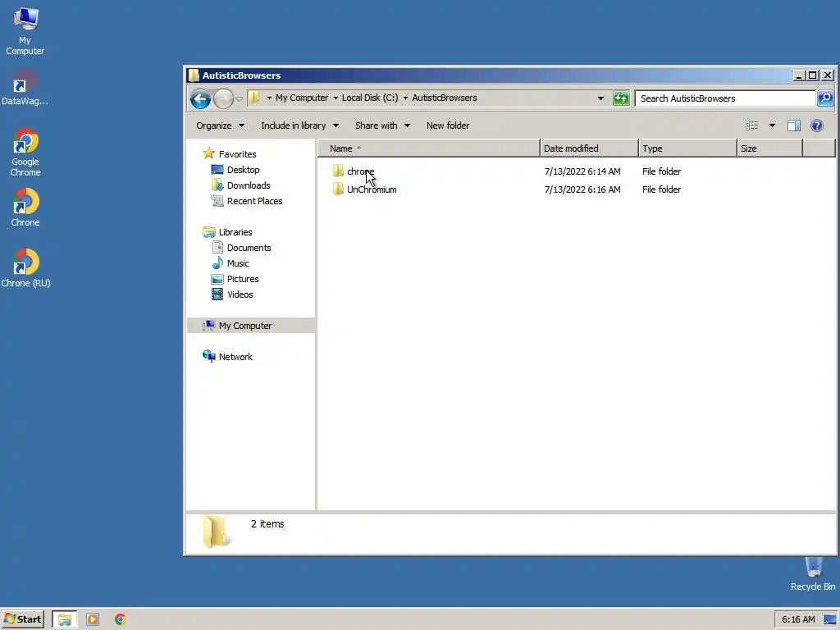Open Music library
840x630 pixels.
[x=231, y=263]
